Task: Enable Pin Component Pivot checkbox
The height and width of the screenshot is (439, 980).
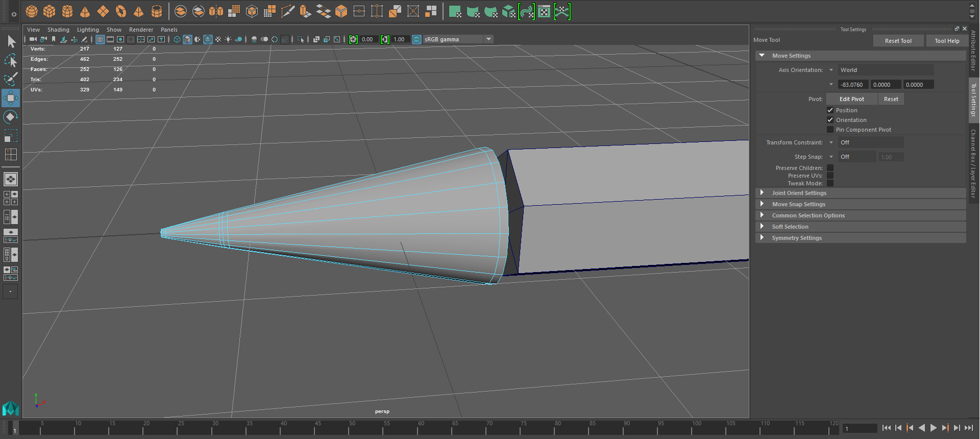Action: coord(830,130)
